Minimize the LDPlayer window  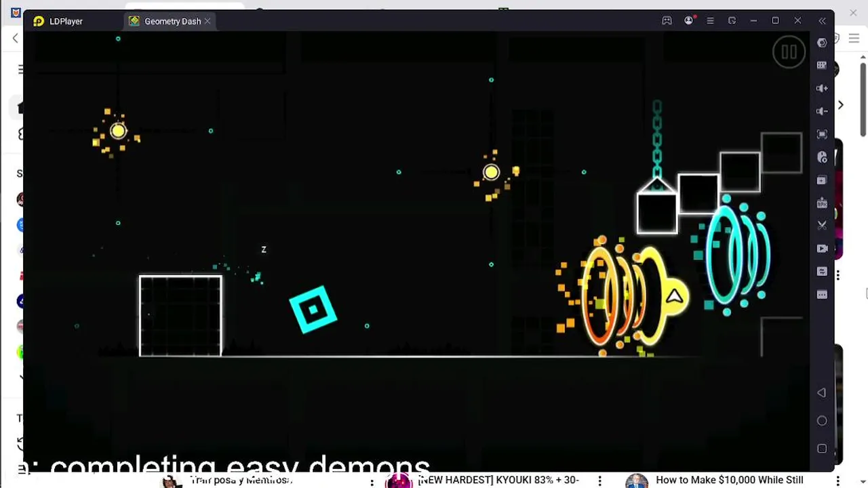(x=753, y=21)
